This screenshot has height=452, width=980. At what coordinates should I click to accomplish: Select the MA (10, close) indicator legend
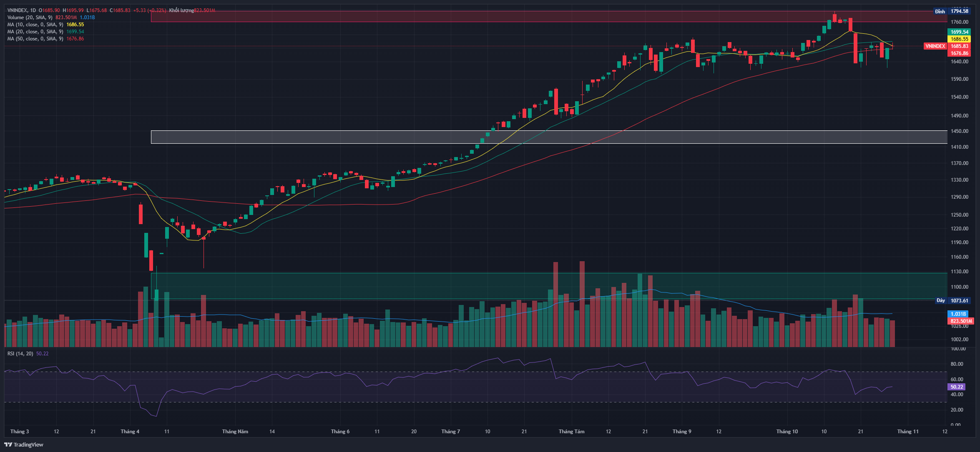coord(35,25)
